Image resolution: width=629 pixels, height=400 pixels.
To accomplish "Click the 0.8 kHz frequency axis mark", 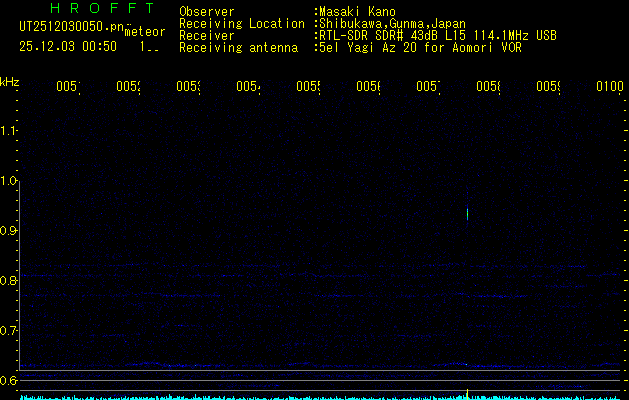I will tap(10, 281).
